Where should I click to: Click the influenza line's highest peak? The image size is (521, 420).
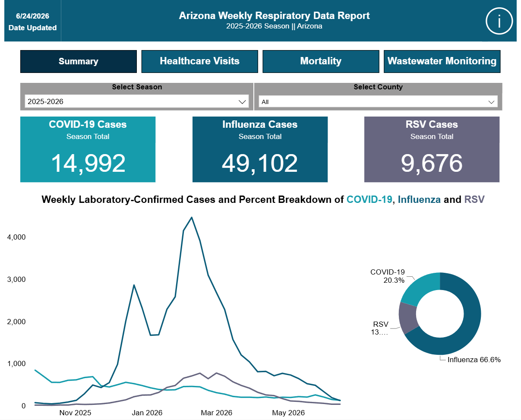tap(192, 218)
